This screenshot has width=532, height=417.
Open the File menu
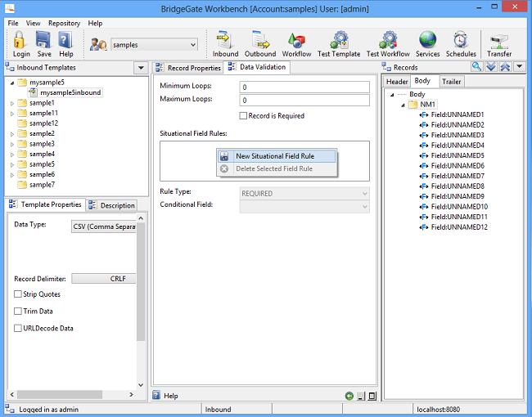point(13,23)
